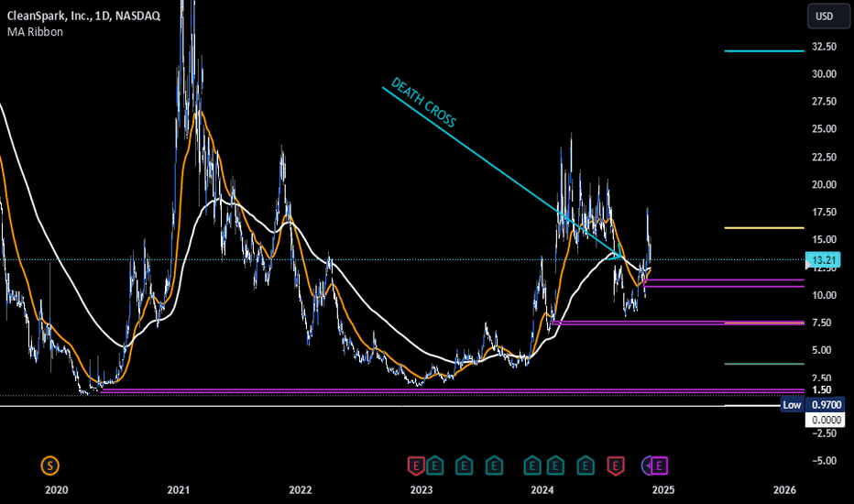
Task: Click the Low 0.9700 price label
Action: (x=813, y=405)
